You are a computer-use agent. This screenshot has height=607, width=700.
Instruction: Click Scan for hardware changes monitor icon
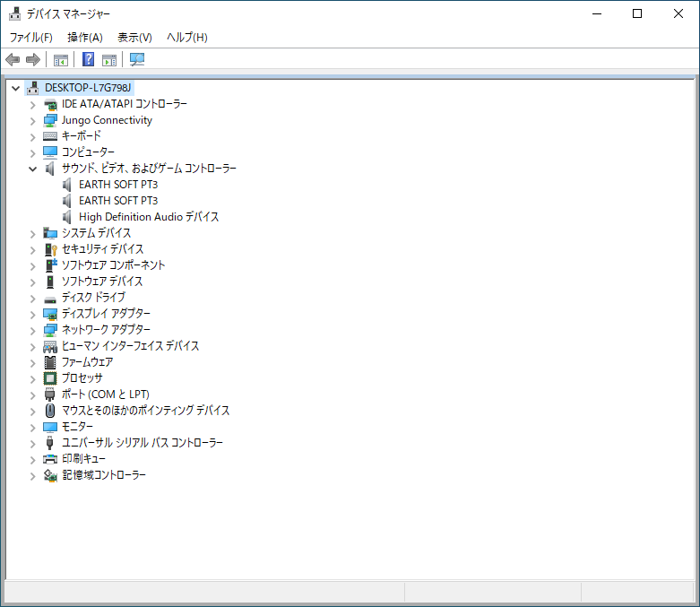point(137,59)
